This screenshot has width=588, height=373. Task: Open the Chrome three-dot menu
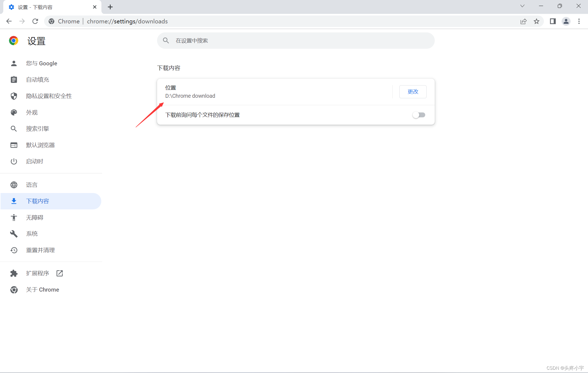pyautogui.click(x=579, y=21)
